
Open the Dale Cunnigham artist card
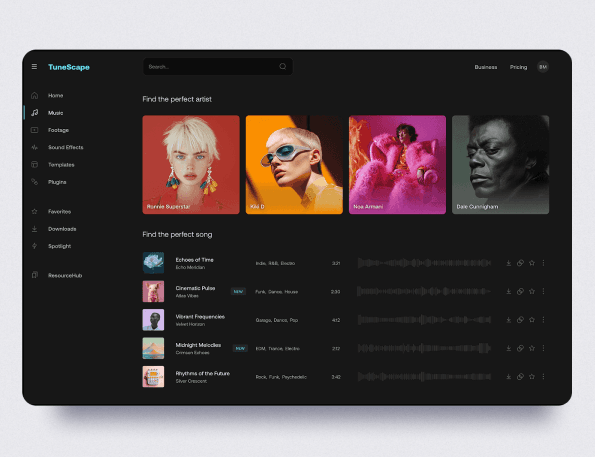(x=501, y=165)
